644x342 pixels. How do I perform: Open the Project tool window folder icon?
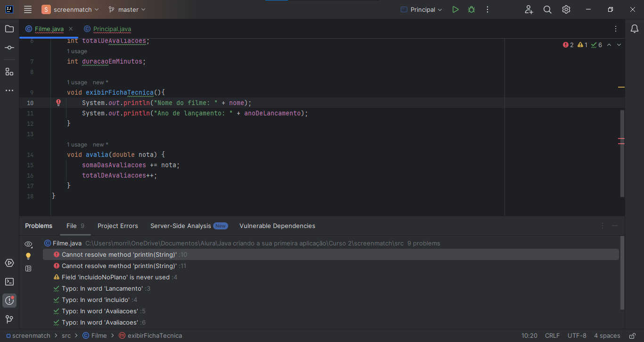point(9,29)
